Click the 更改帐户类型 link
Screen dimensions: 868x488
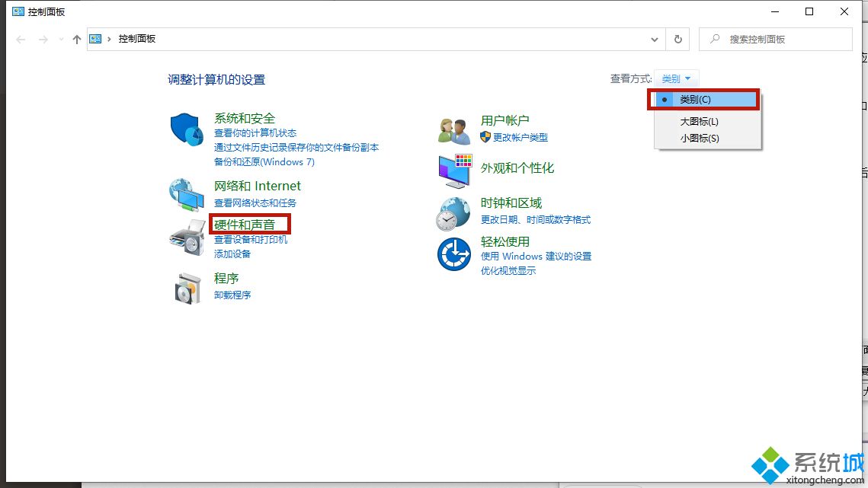click(x=520, y=138)
